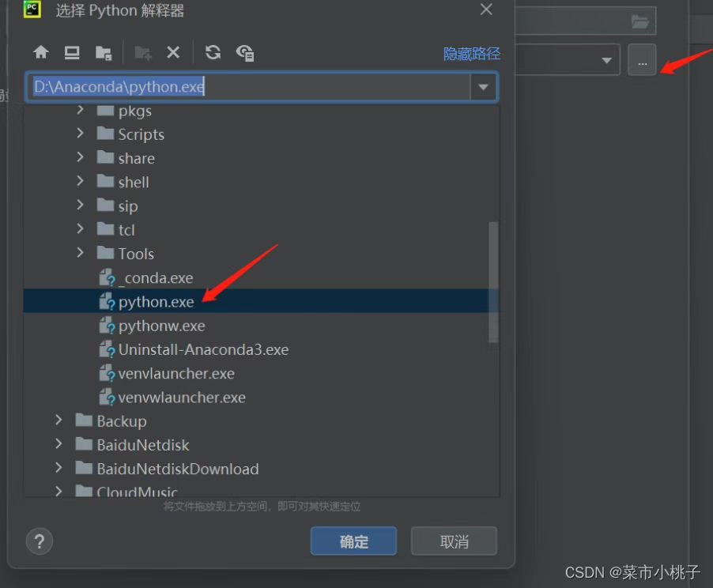Click the file icon beside _conda.exe
The image size is (713, 588).
tap(108, 278)
